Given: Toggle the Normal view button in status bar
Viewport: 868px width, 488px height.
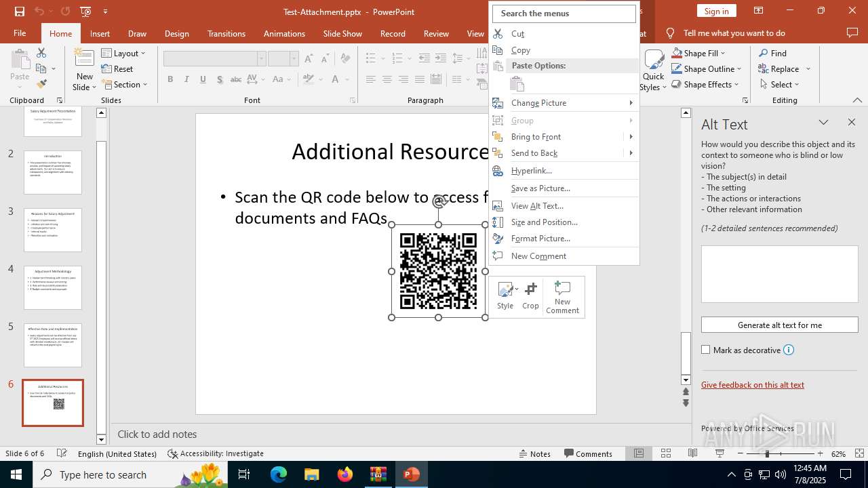Looking at the screenshot, I should (639, 453).
